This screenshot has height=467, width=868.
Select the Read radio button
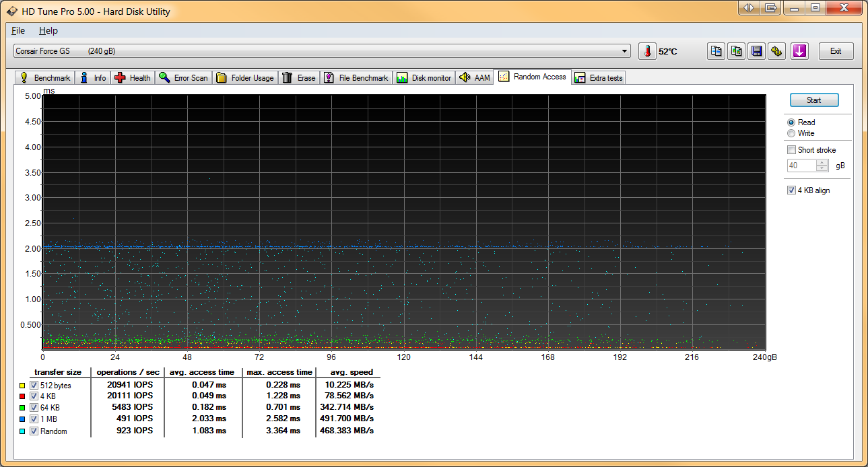[x=791, y=122]
